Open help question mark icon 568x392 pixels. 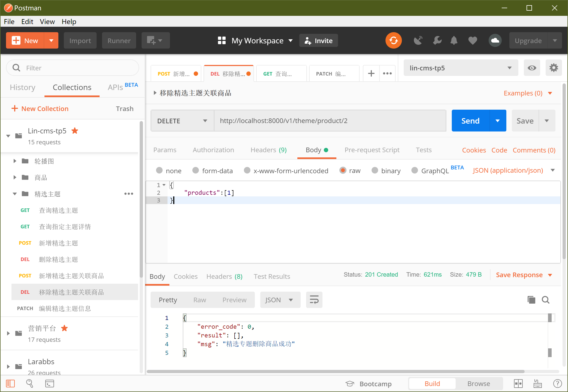coord(557,384)
